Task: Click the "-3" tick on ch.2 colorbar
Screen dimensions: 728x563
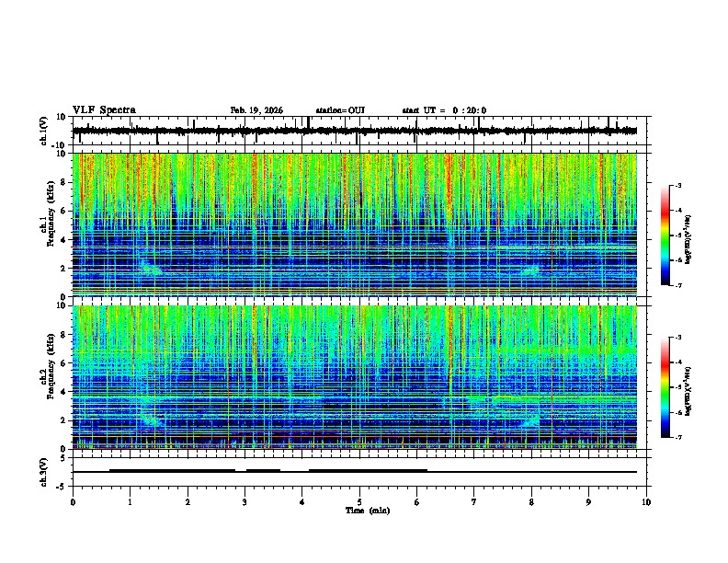Action: [x=677, y=338]
